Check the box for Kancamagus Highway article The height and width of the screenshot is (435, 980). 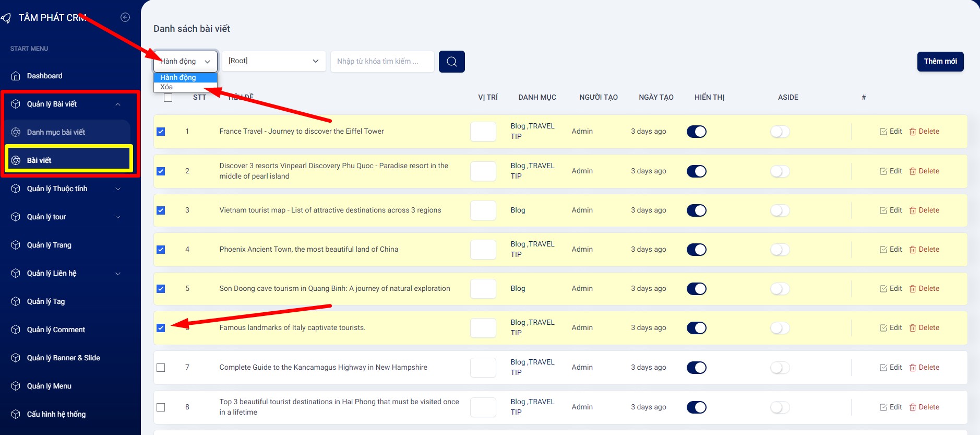161,368
